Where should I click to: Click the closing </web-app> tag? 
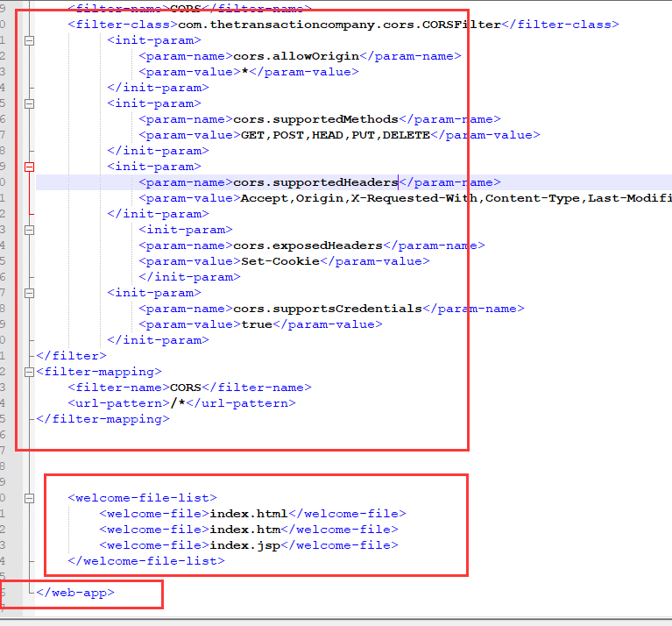point(75,593)
